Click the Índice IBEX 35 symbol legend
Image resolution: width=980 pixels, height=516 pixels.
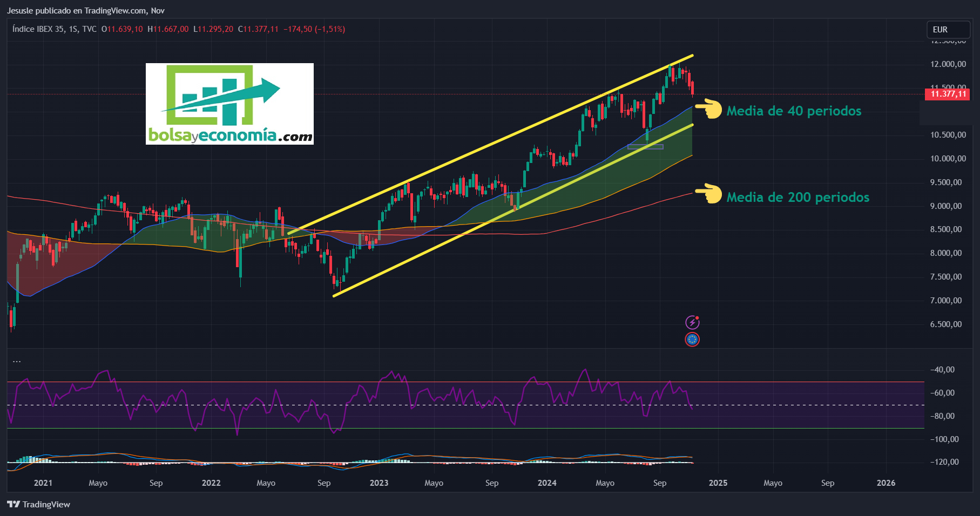55,29
